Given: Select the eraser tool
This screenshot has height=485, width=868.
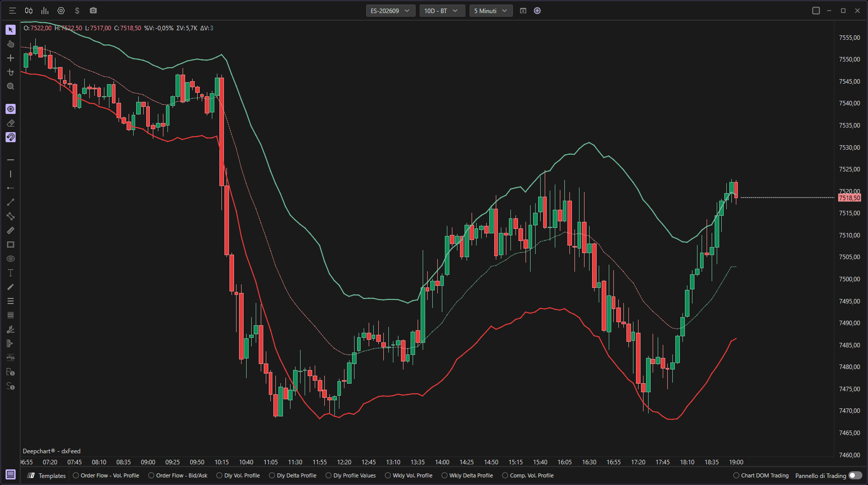Looking at the screenshot, I should tap(11, 123).
